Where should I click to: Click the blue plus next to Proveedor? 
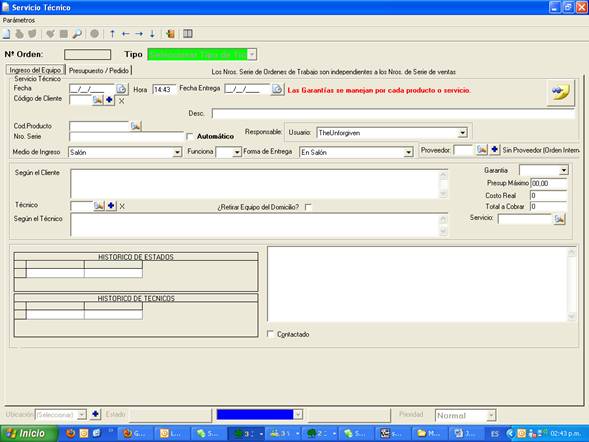tap(495, 150)
